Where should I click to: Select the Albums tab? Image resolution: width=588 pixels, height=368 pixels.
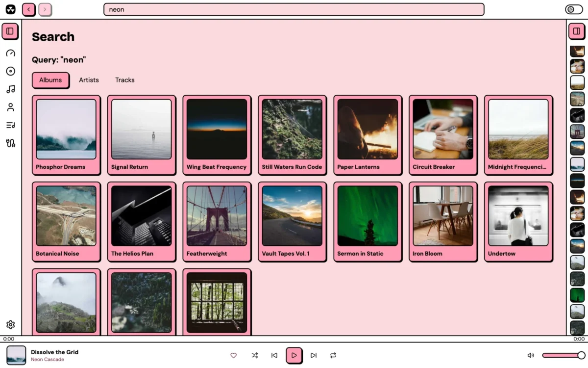(50, 80)
